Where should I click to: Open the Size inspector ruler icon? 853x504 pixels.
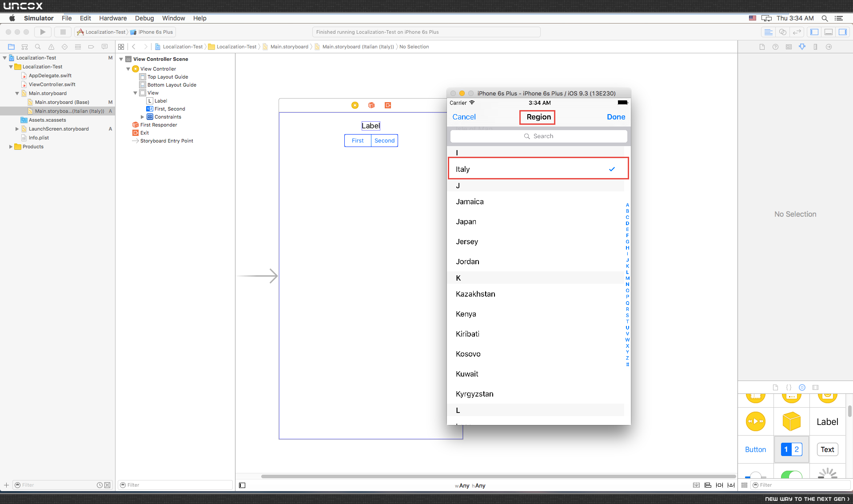tap(816, 47)
